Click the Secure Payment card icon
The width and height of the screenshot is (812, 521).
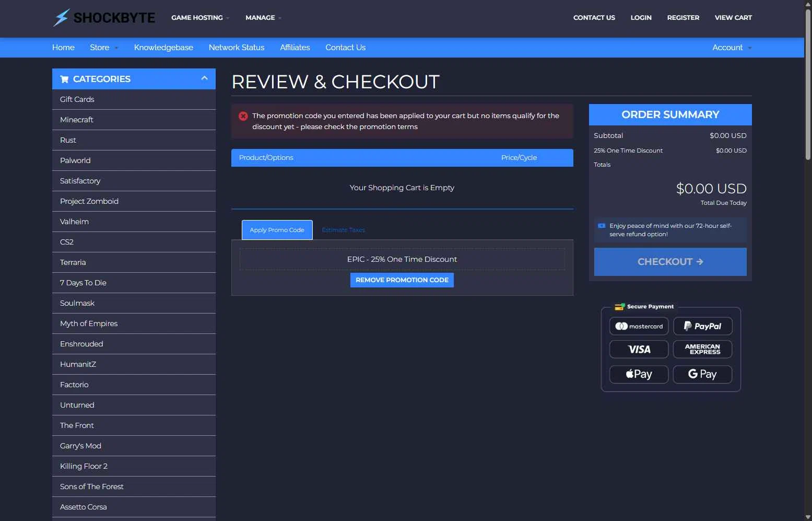coord(620,307)
